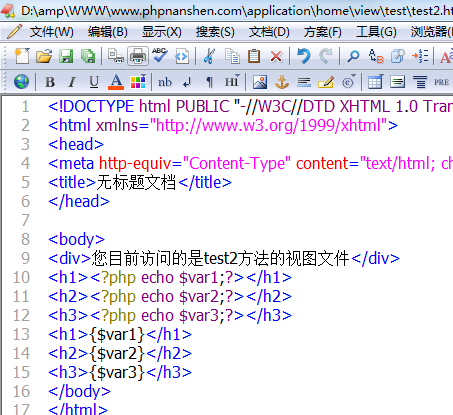Open the special character © dropdown
This screenshot has height=415, width=453.
(349, 81)
